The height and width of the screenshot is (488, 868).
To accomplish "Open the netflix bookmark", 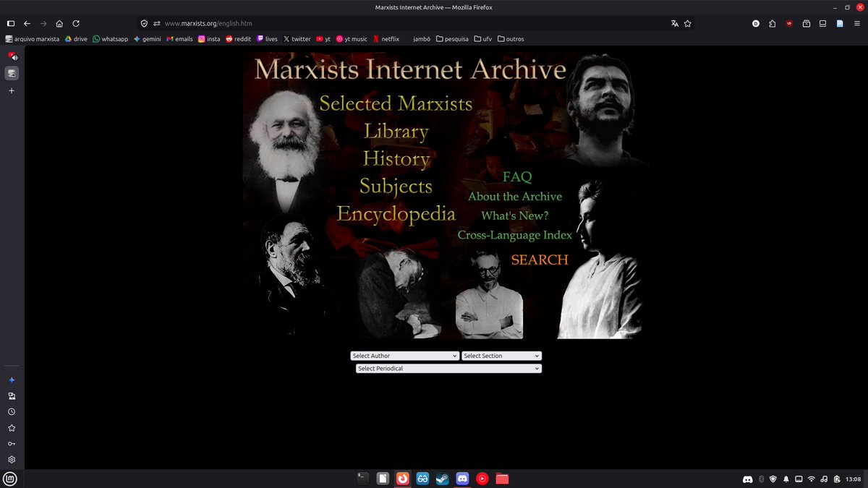I will click(x=386, y=39).
